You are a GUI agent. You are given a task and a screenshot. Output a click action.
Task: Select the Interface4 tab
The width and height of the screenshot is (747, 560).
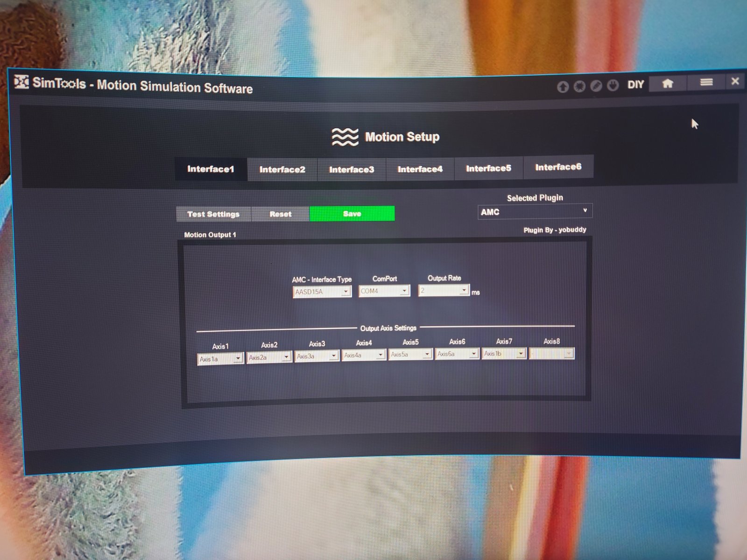click(x=420, y=169)
